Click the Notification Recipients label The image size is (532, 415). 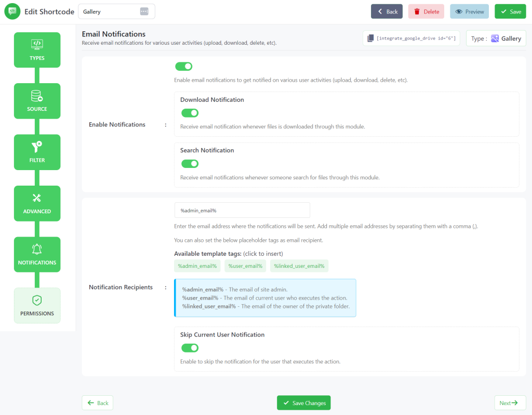[121, 287]
